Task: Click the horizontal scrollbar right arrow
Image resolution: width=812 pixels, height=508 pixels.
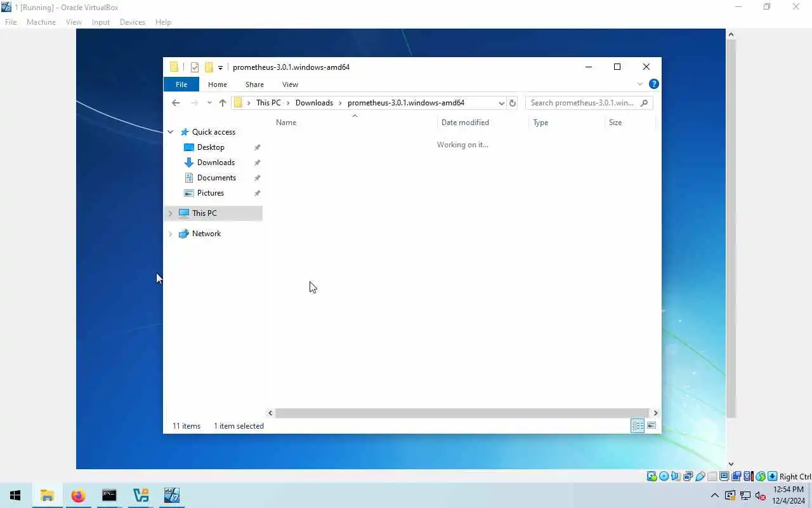Action: click(655, 413)
